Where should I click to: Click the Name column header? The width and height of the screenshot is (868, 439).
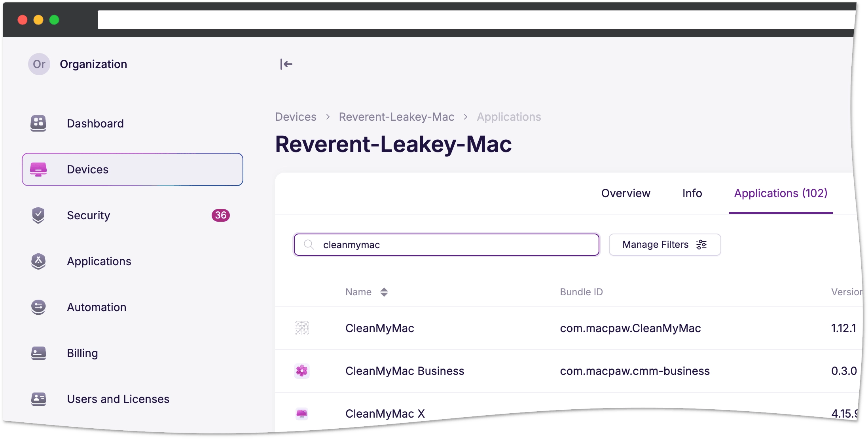(x=358, y=292)
